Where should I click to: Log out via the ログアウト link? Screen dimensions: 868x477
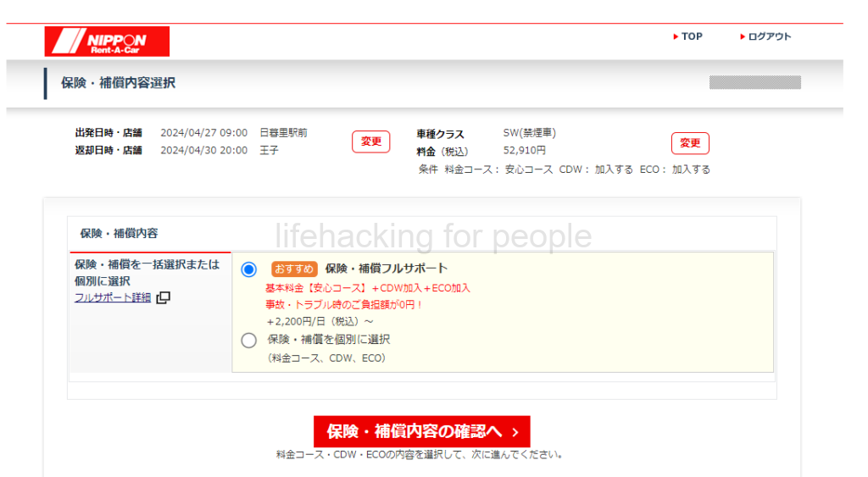[x=770, y=37]
